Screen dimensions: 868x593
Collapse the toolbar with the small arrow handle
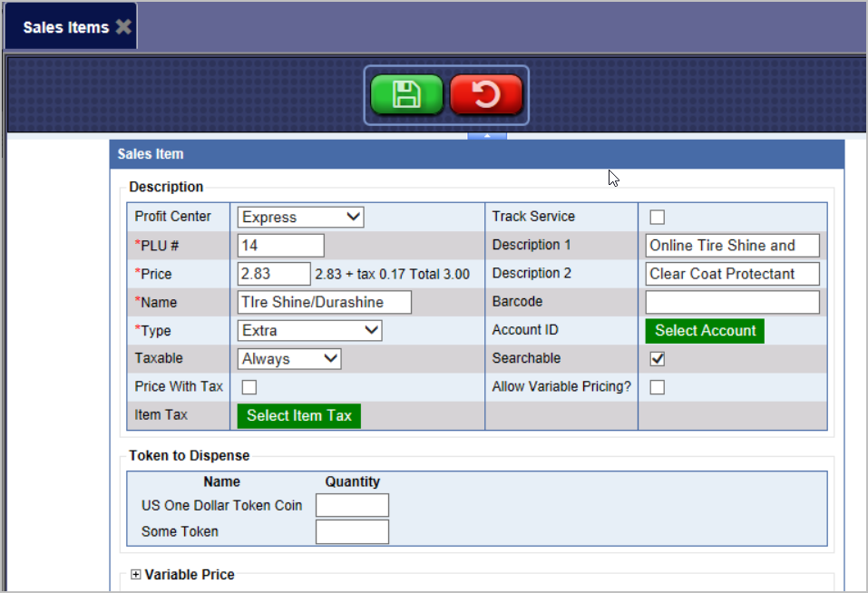pos(487,136)
